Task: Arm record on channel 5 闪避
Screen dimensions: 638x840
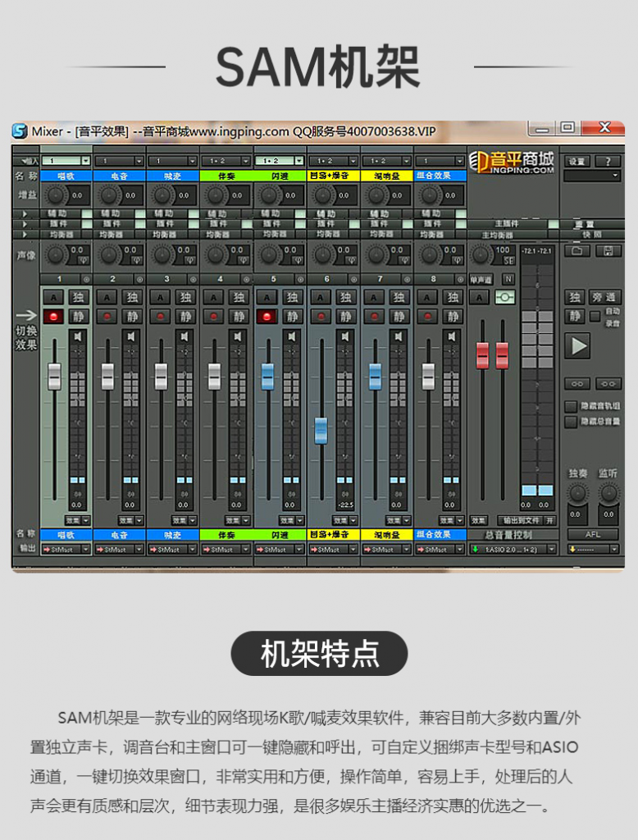Action: [x=267, y=316]
